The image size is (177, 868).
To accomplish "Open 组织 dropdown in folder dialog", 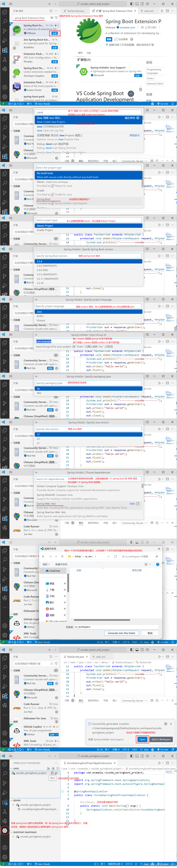I will (46, 564).
